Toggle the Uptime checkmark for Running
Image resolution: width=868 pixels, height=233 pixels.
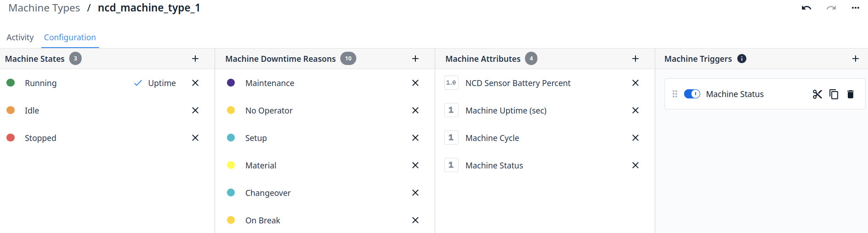tap(138, 83)
